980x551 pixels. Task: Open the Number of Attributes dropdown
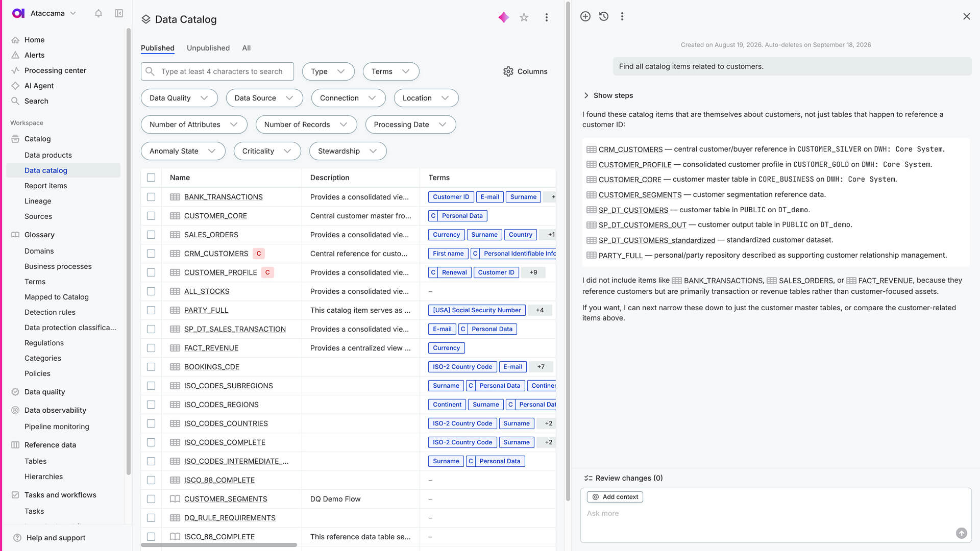pyautogui.click(x=194, y=124)
